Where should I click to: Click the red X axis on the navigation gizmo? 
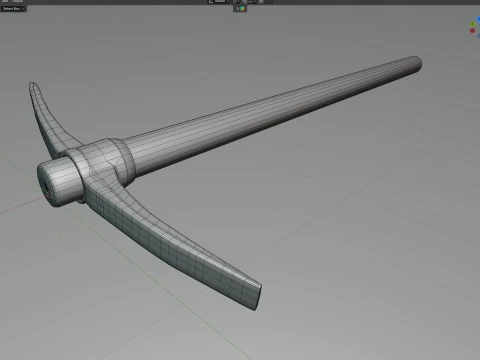[472, 31]
